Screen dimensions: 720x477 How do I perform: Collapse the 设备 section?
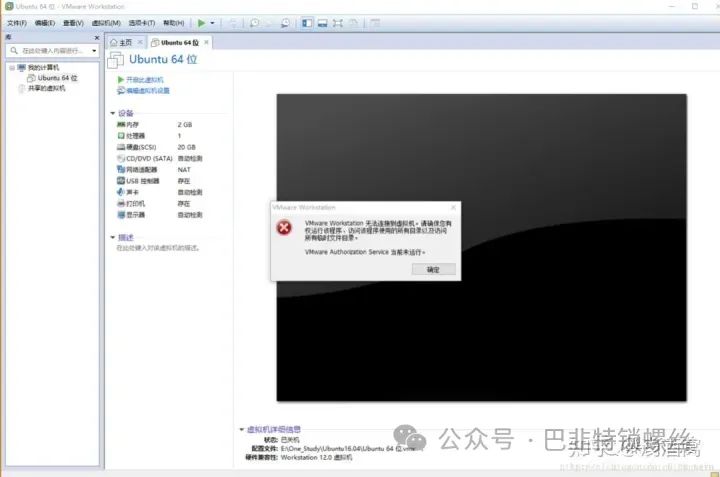pyautogui.click(x=112, y=113)
